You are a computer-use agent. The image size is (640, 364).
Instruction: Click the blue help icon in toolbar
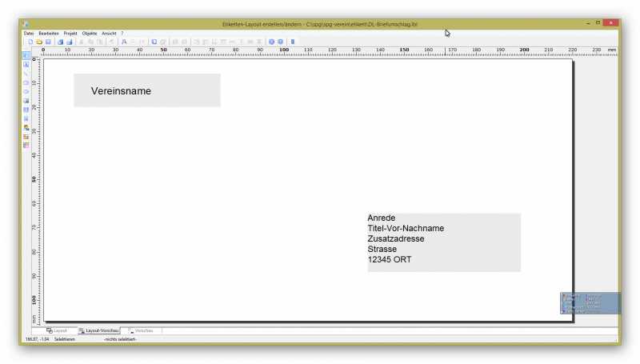(x=271, y=41)
